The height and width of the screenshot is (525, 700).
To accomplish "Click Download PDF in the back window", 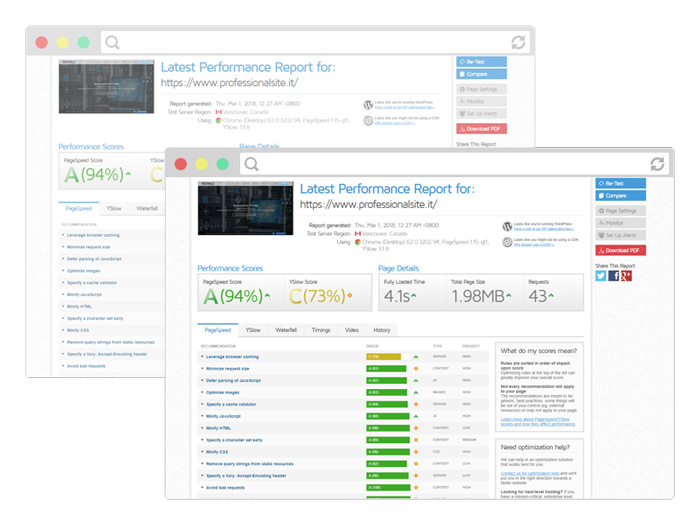I will point(481,129).
